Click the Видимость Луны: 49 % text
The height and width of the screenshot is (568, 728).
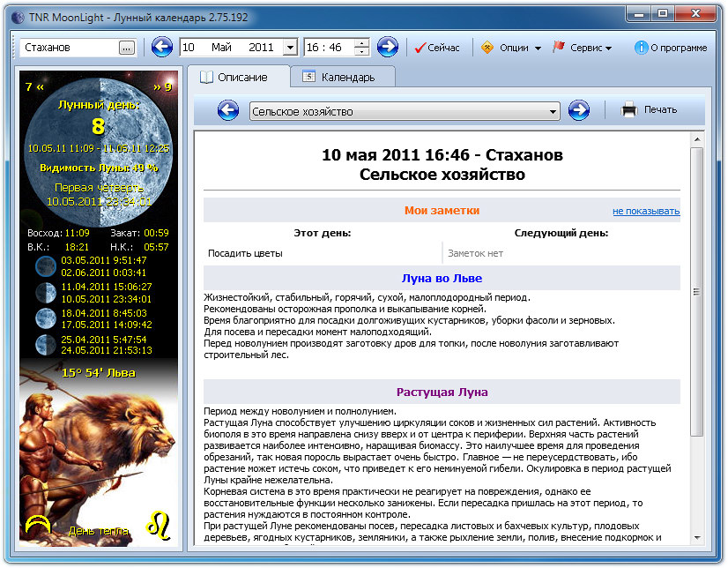click(99, 168)
